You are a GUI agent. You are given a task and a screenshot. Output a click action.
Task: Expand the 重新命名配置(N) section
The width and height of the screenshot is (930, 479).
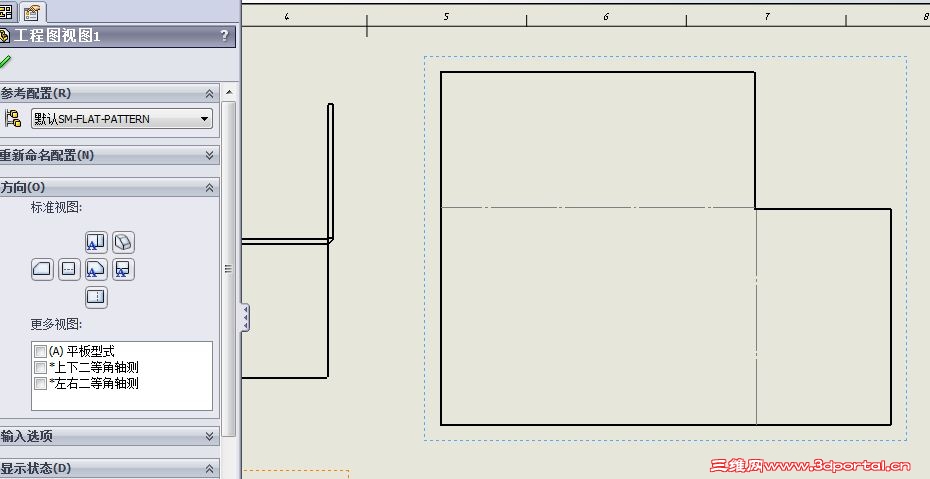[209, 155]
